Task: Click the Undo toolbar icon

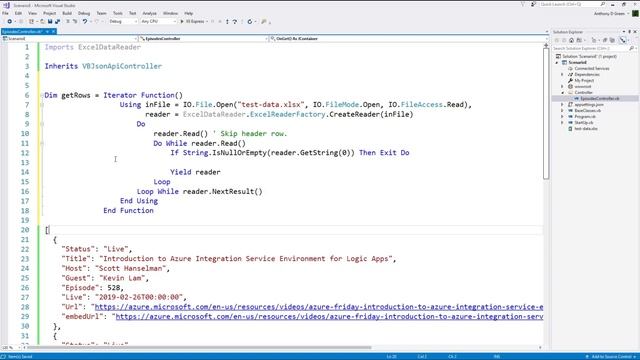Action: tap(85, 22)
